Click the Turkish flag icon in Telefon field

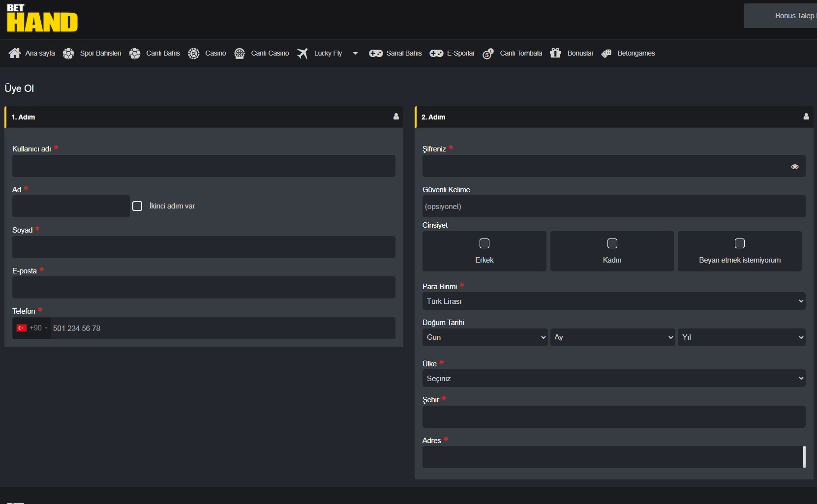[22, 328]
